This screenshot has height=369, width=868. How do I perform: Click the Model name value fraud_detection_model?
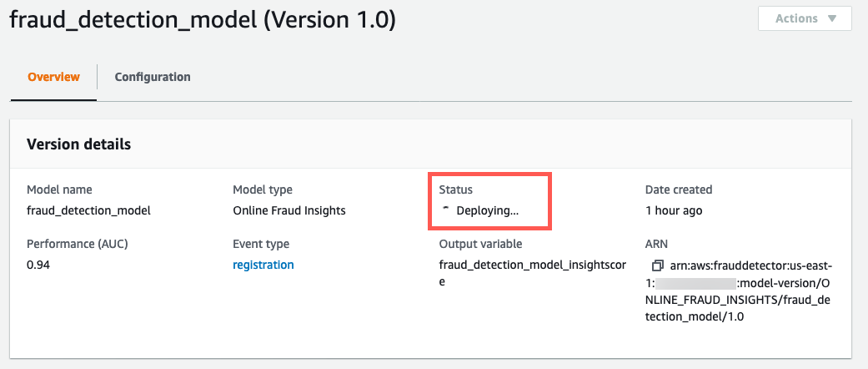[x=88, y=210]
